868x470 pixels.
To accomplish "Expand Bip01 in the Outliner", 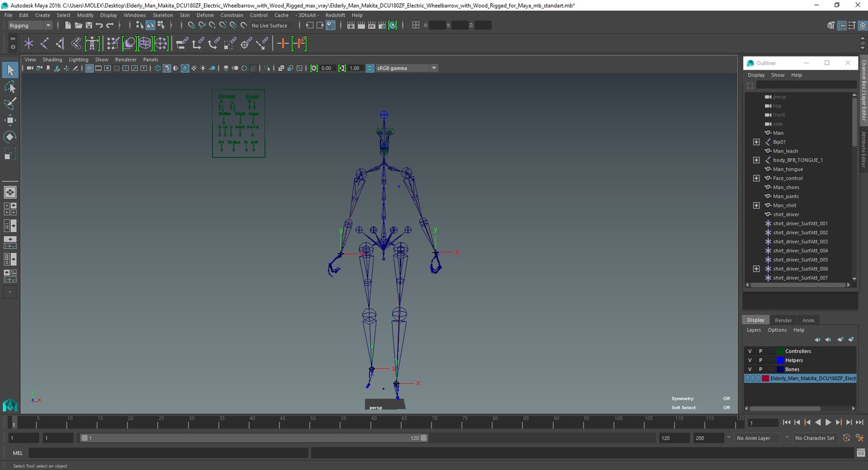I will click(x=756, y=142).
